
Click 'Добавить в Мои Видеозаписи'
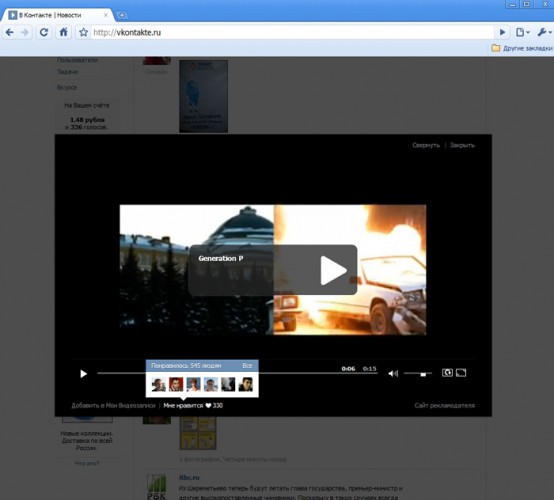113,405
